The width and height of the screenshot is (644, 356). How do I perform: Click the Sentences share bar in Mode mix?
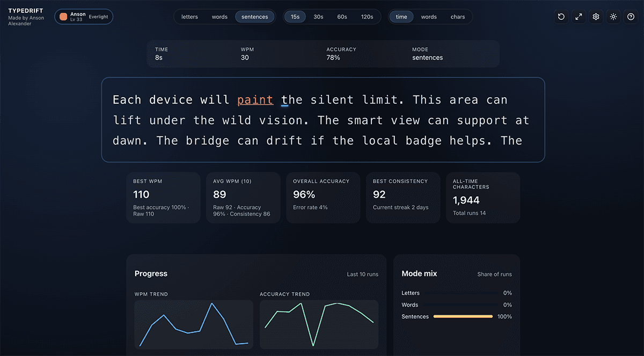(463, 316)
